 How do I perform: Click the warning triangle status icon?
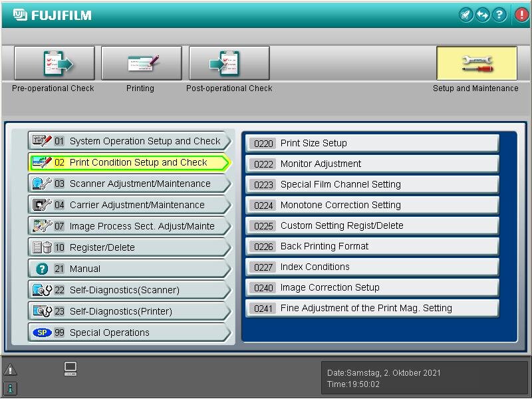click(10, 370)
